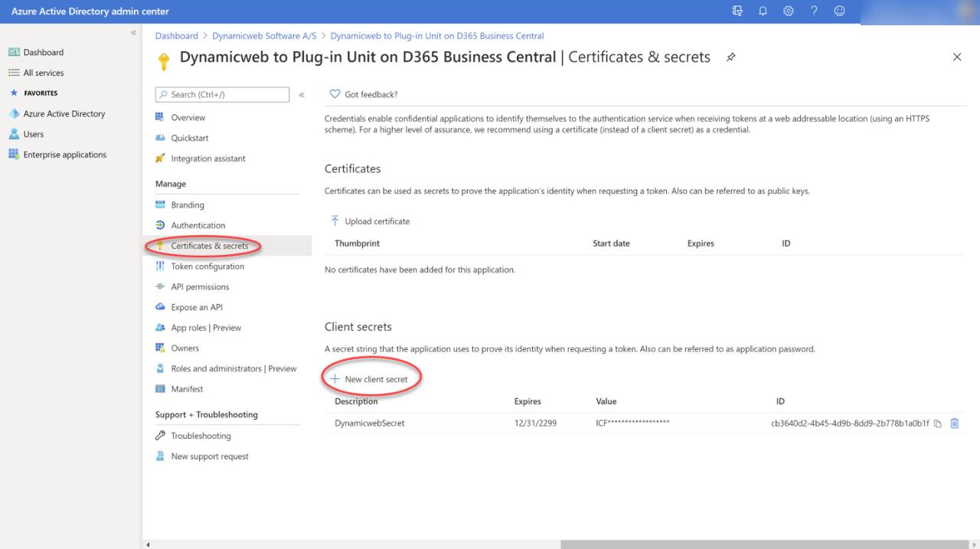The height and width of the screenshot is (549, 980).
Task: Open the feedback smiley icon
Action: coord(840,11)
